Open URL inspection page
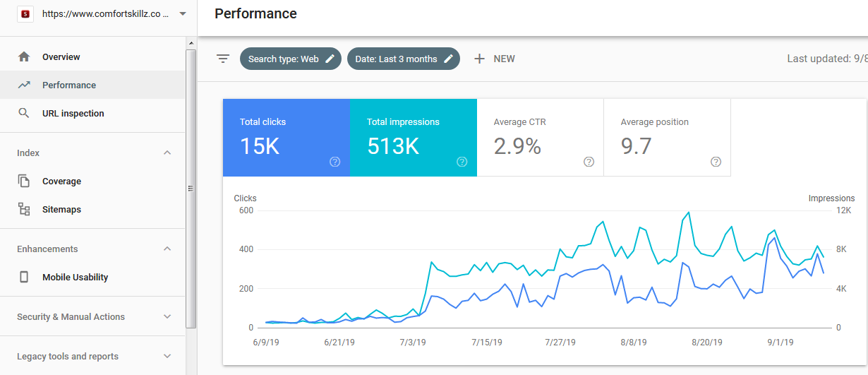The image size is (868, 375). (x=73, y=113)
